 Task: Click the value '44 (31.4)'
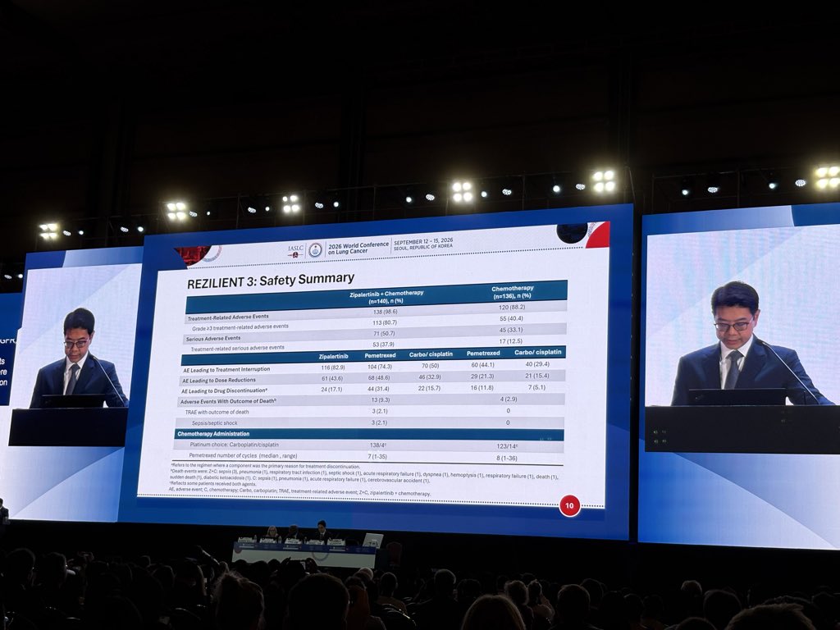pos(377,389)
